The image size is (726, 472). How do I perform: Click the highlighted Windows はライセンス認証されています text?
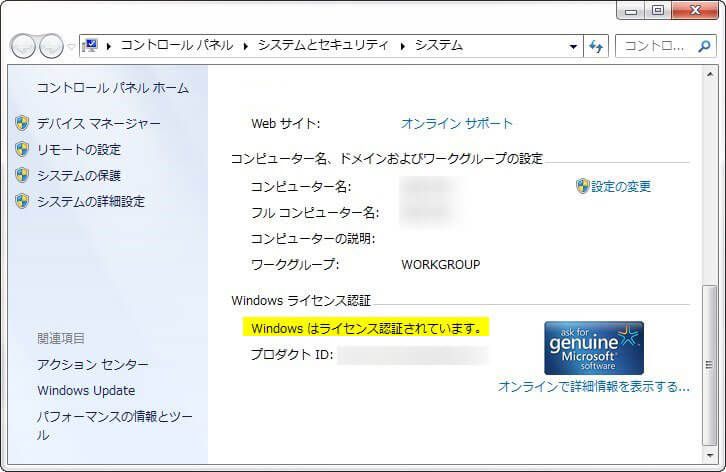click(x=366, y=328)
